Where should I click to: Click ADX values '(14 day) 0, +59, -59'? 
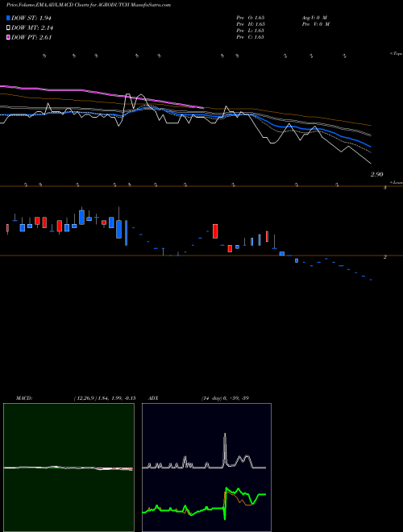tap(225, 398)
